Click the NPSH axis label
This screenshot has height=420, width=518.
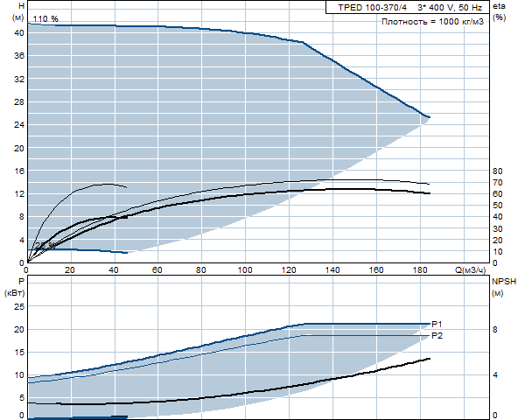[504, 282]
